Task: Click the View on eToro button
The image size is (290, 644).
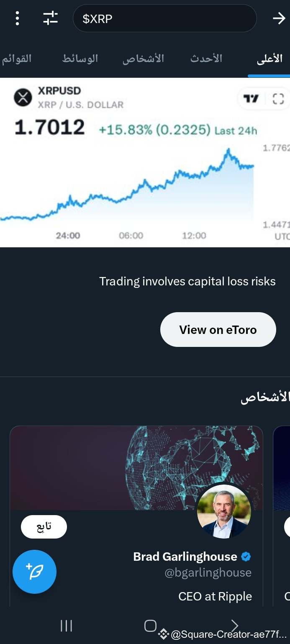Action: [218, 329]
